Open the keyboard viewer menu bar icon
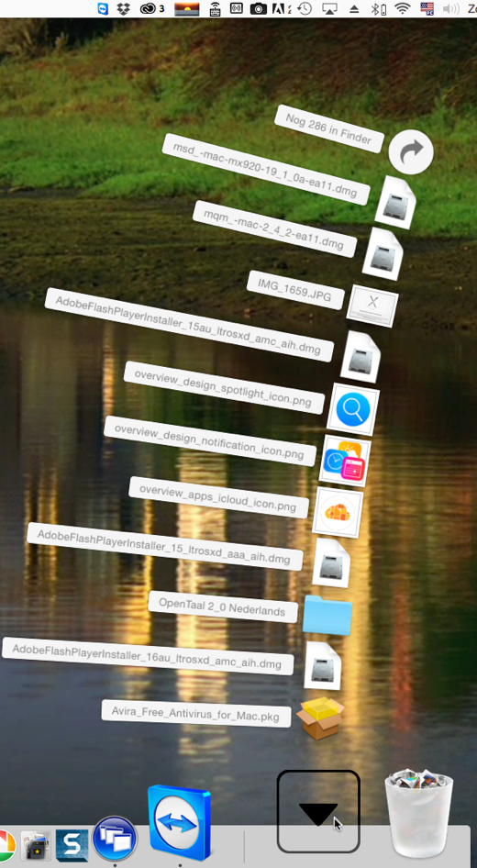Screen dimensions: 477x868 tap(216, 8)
